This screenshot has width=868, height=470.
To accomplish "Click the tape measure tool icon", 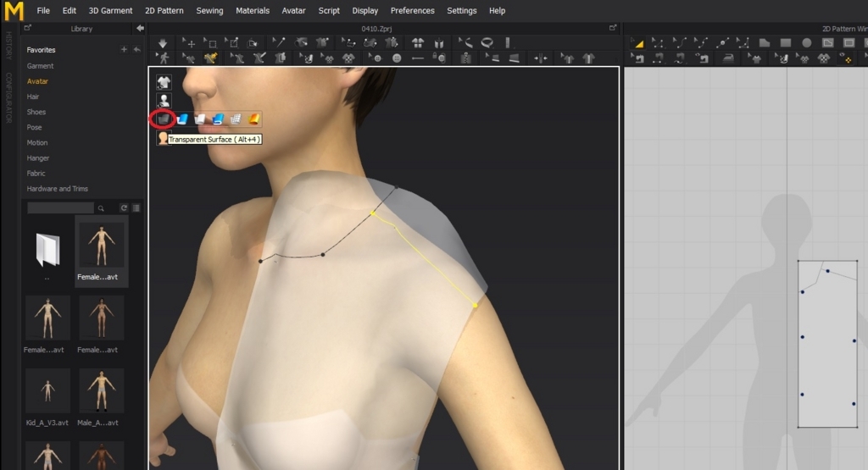I will click(465, 43).
